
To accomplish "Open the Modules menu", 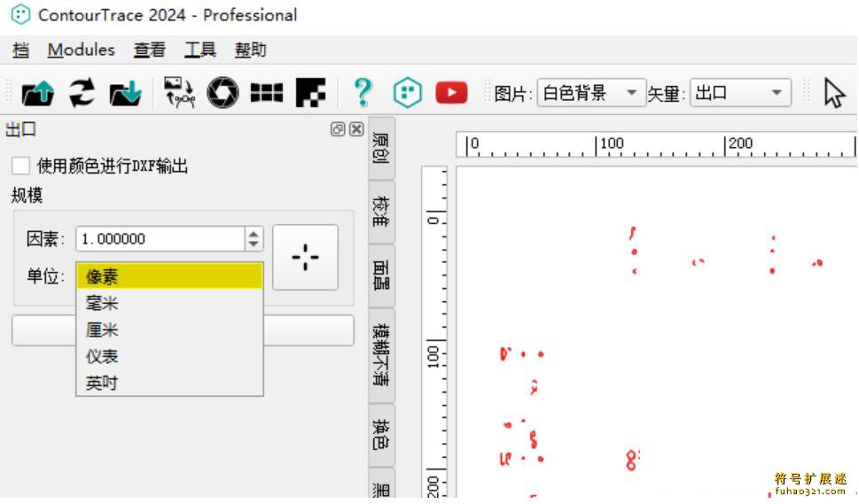I will coord(81,50).
